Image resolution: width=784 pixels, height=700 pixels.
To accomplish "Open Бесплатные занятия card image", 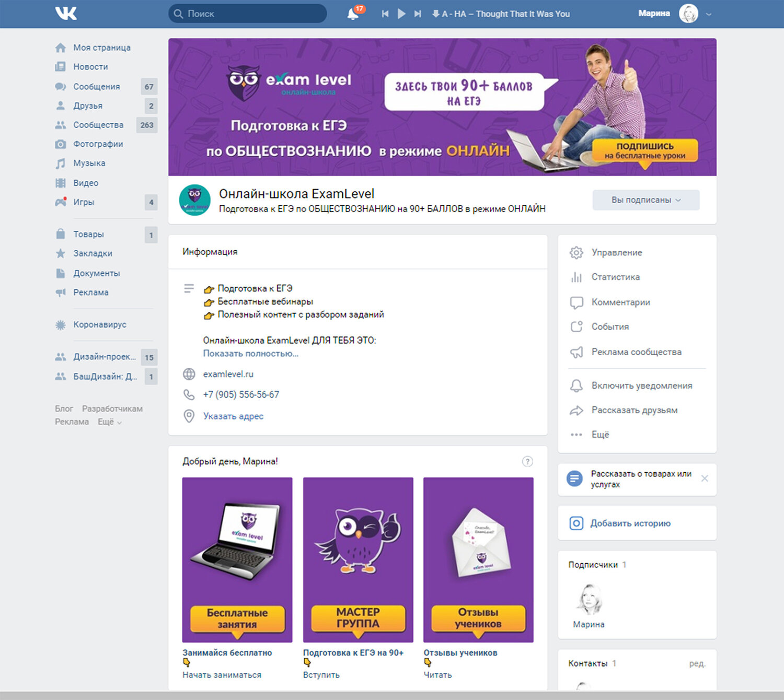I will [237, 560].
